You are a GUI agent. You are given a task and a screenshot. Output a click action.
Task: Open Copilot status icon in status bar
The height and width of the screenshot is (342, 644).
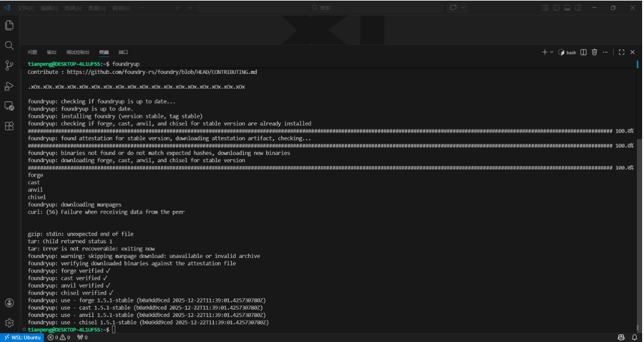(621, 338)
